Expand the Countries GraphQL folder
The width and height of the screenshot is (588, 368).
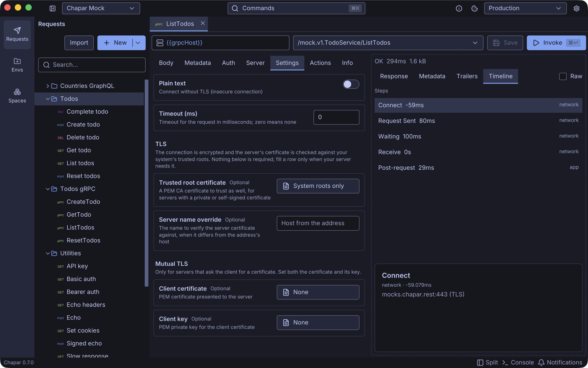point(47,86)
